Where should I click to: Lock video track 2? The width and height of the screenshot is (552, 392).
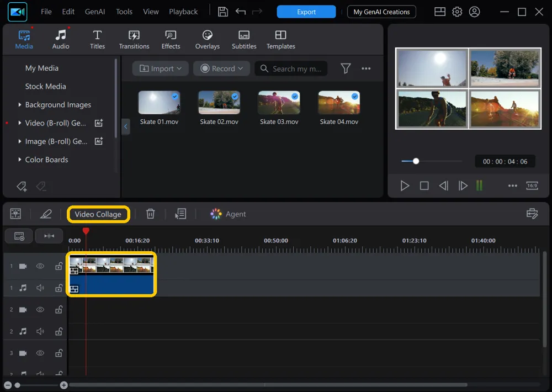coord(59,310)
